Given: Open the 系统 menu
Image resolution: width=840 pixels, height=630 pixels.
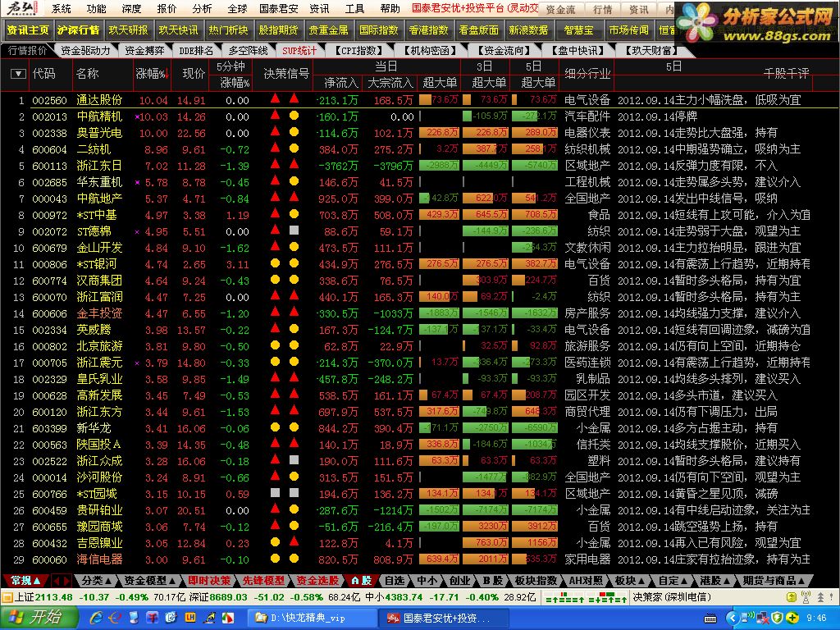Looking at the screenshot, I should [x=61, y=8].
